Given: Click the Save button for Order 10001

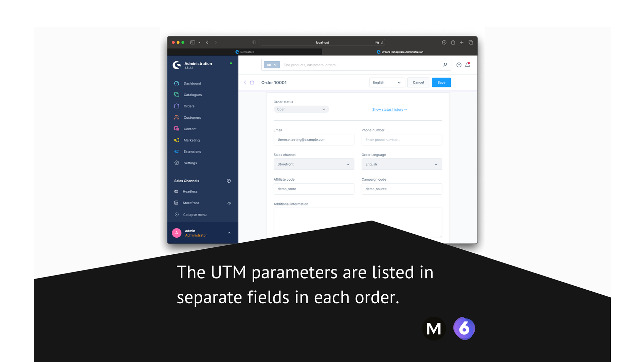Looking at the screenshot, I should pos(441,82).
